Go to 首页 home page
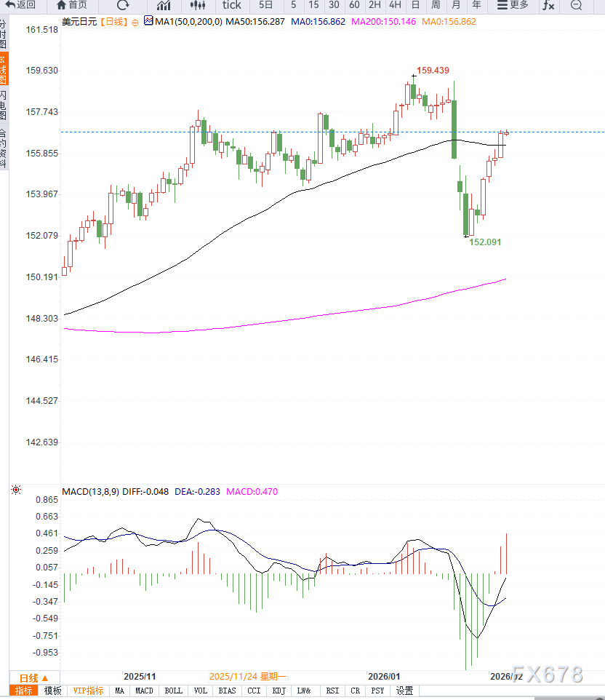This screenshot has width=605, height=700. [x=71, y=5]
